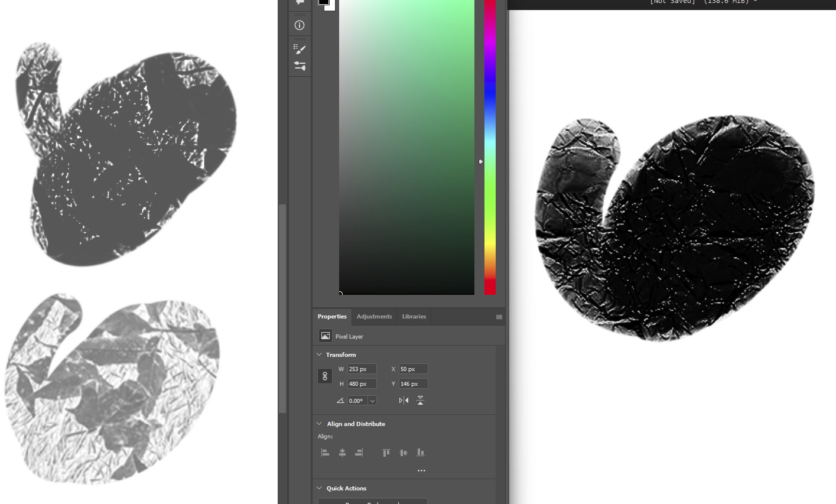Show more align options (three dots)
836x504 pixels.
click(421, 470)
